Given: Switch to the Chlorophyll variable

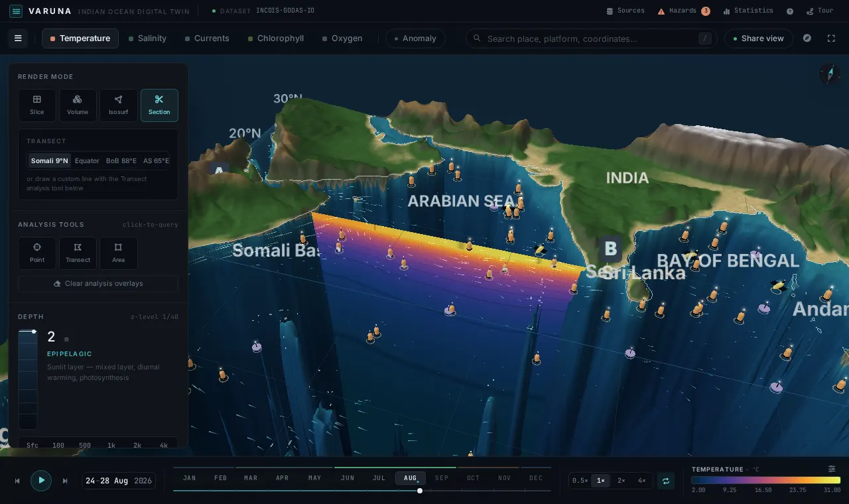Looking at the screenshot, I should 276,38.
